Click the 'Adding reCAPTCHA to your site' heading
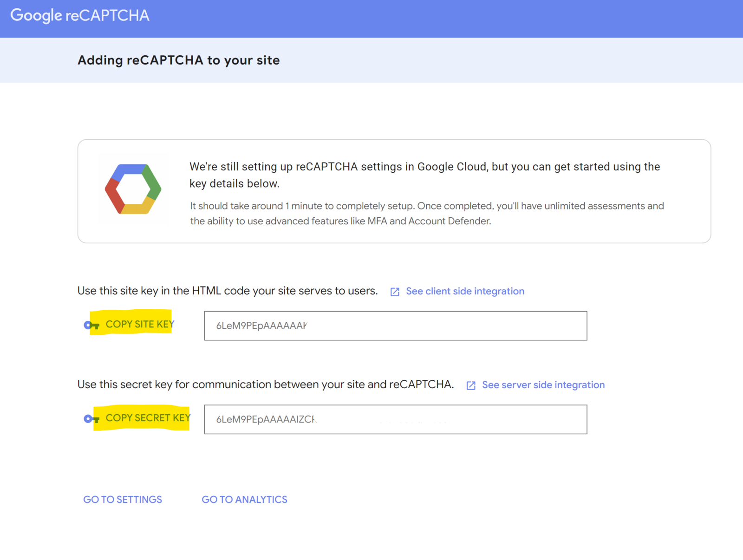Image resolution: width=743 pixels, height=560 pixels. tap(179, 60)
